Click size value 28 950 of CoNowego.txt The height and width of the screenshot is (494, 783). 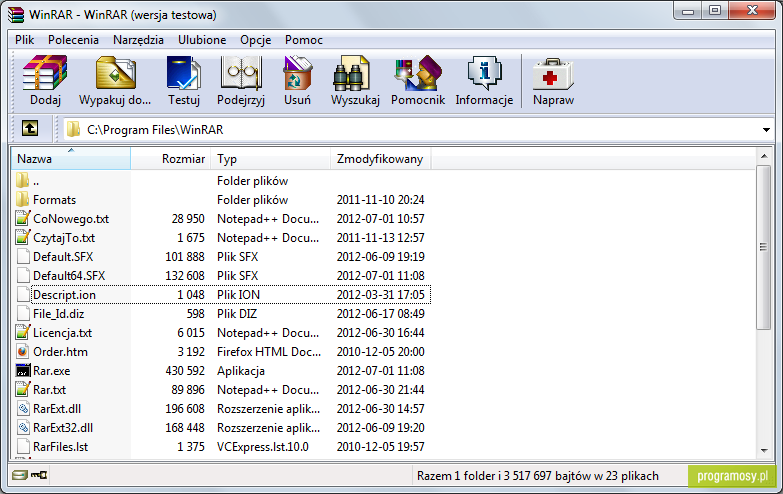(188, 219)
